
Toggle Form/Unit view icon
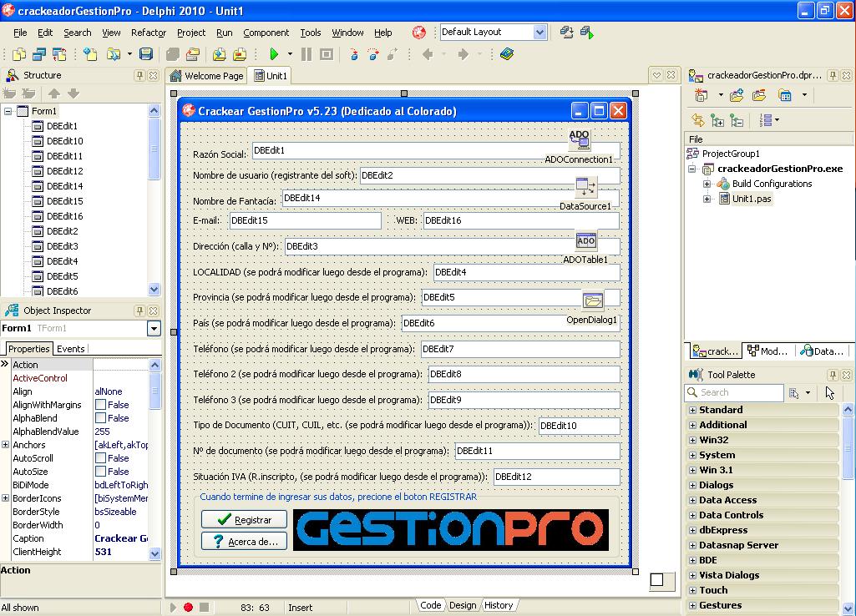[x=59, y=54]
